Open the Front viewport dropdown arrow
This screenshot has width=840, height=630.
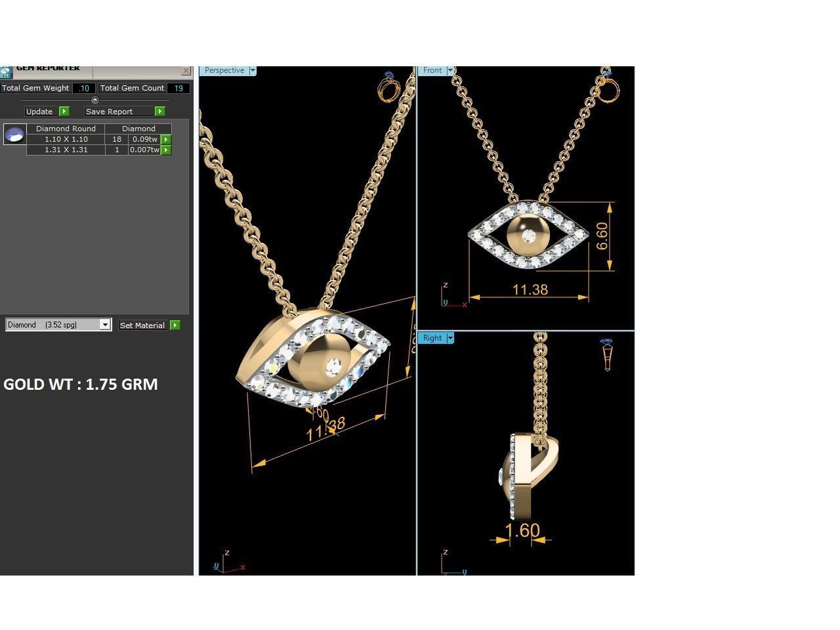(x=450, y=70)
